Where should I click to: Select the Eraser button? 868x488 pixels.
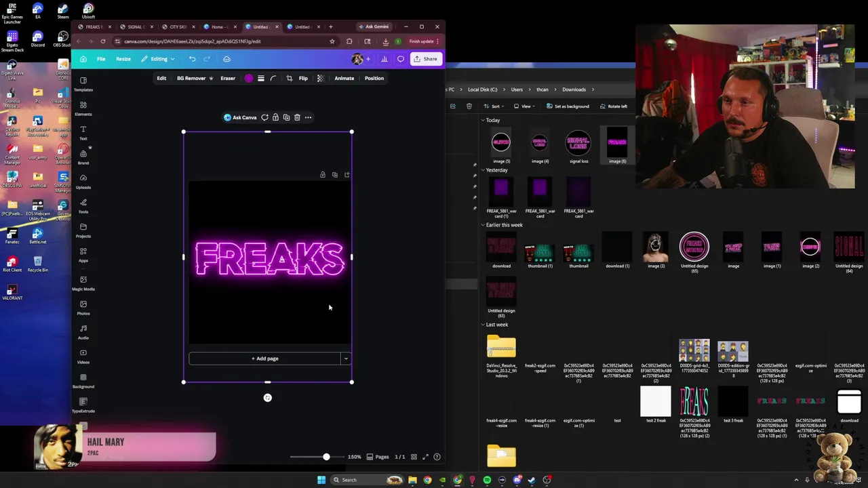(228, 78)
